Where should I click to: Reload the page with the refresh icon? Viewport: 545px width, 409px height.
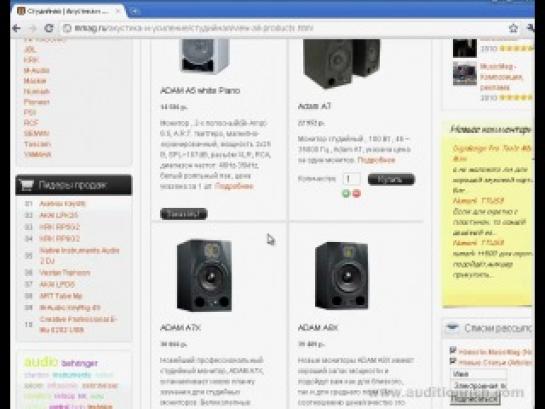49,28
